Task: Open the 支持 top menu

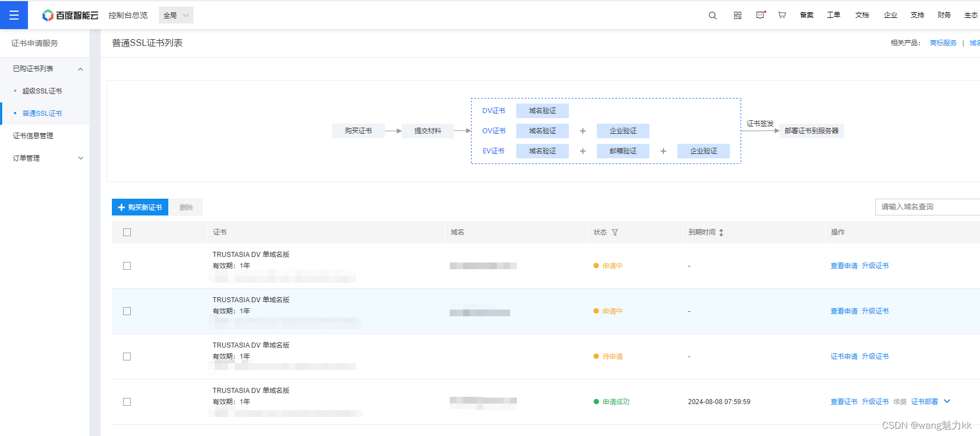Action: (917, 15)
